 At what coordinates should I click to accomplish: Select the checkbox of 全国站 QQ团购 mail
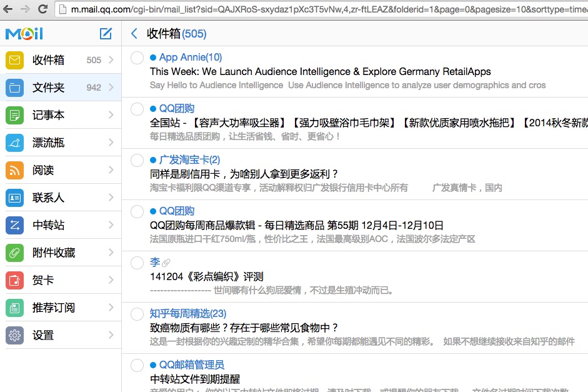(137, 109)
